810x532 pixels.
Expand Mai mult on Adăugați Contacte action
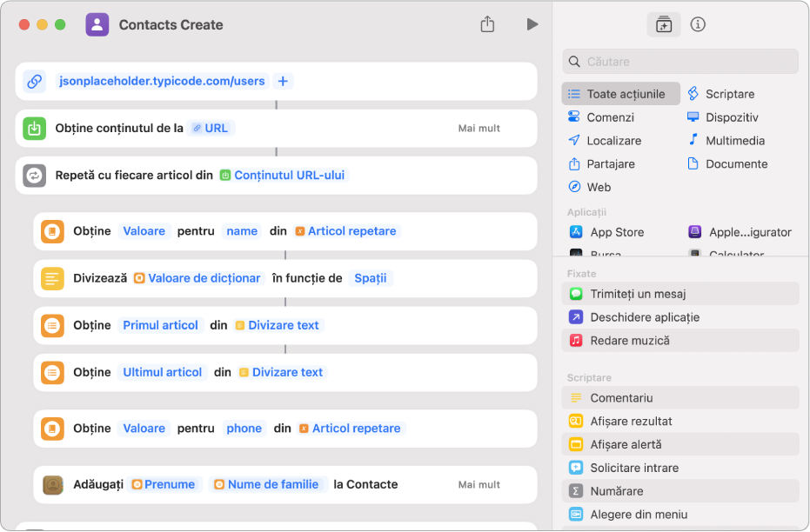479,484
